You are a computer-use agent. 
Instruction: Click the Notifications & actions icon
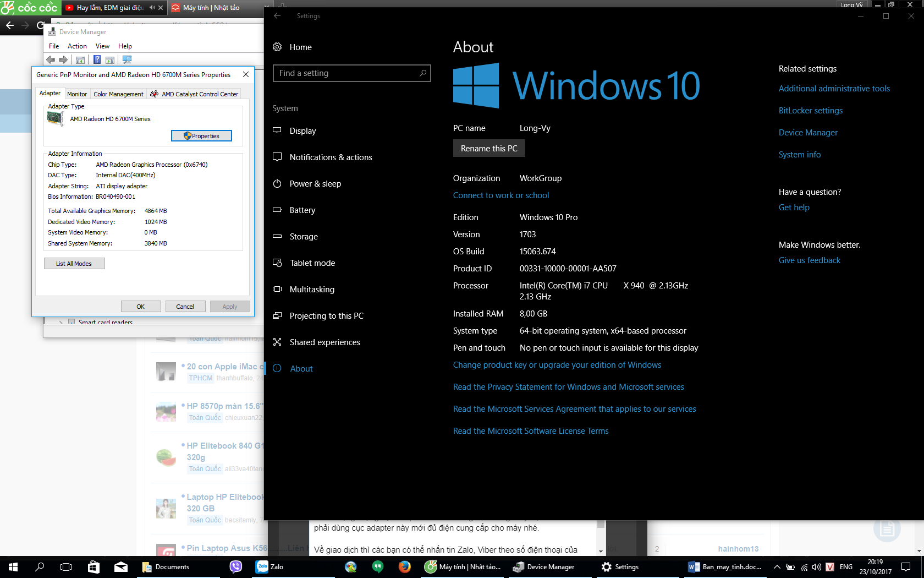277,157
